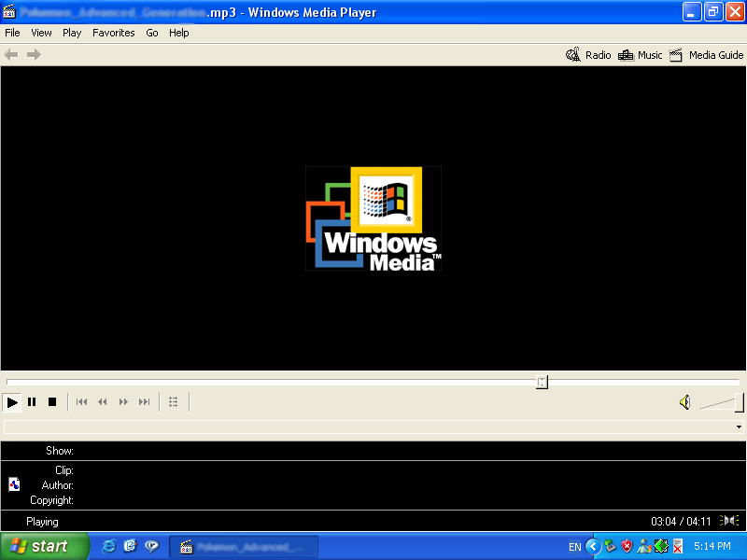Launch Internet Explorer from Quick Launch

click(109, 546)
